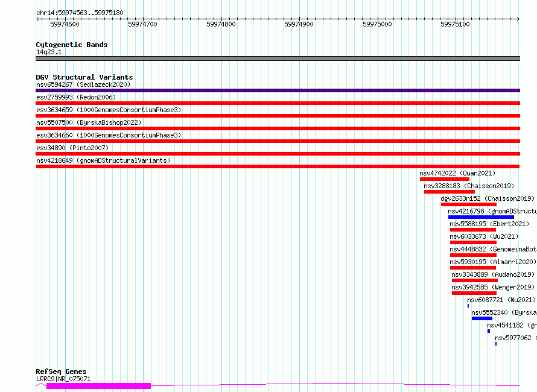Image resolution: width=537 pixels, height=392 pixels.
Task: Click the blue bar under nsv4216798
Action: (481, 217)
